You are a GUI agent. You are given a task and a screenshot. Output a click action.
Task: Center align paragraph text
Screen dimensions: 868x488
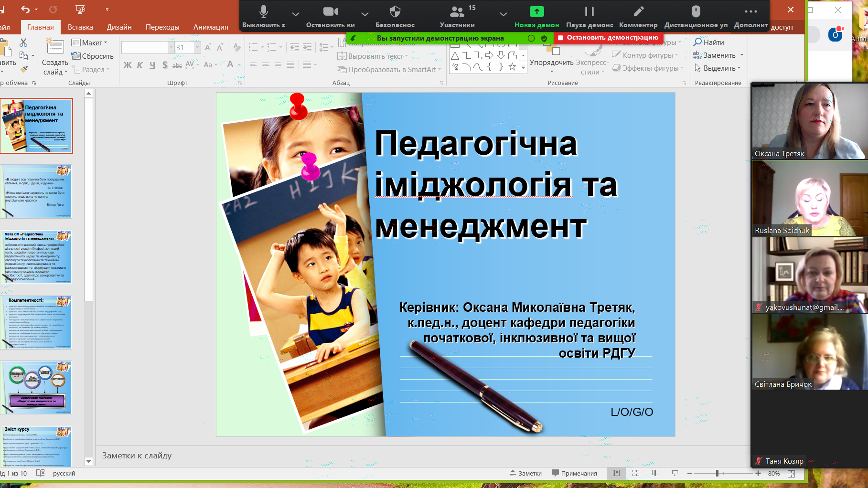[266, 65]
